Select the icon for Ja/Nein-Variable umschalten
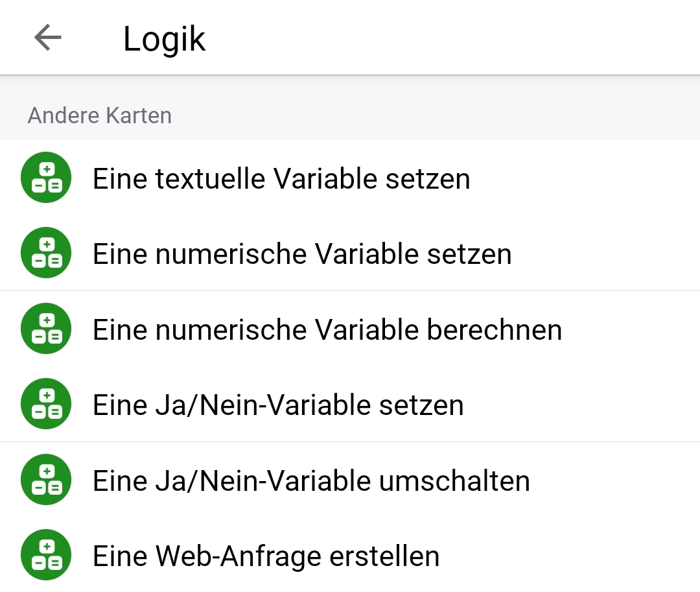 click(x=45, y=480)
